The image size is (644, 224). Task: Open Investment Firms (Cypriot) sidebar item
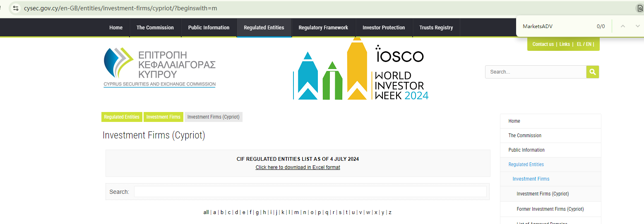point(550,194)
